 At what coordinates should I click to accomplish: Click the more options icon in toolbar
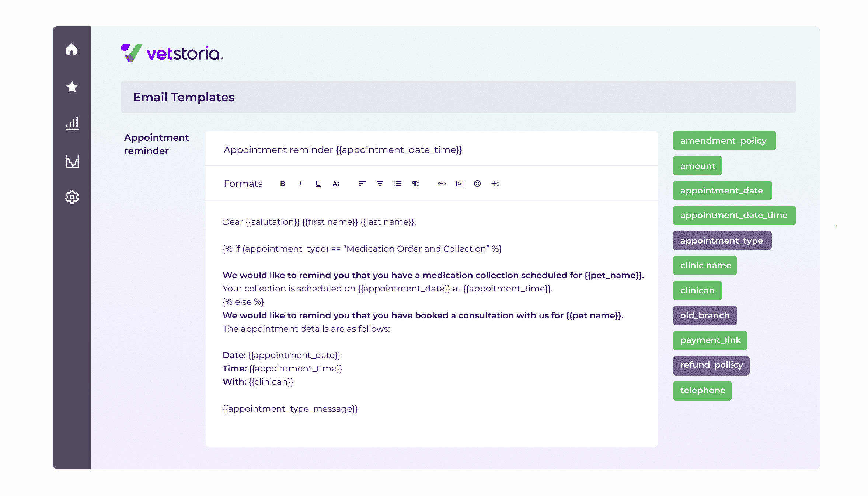[x=495, y=184]
